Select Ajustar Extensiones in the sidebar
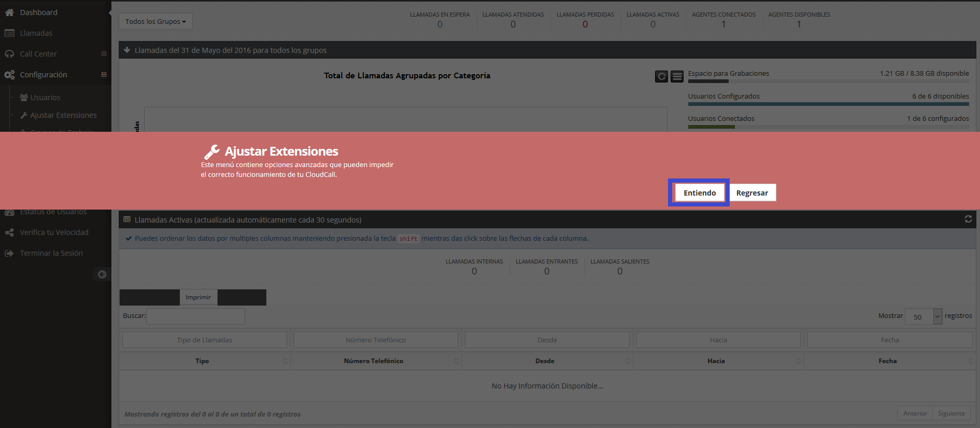 click(63, 115)
